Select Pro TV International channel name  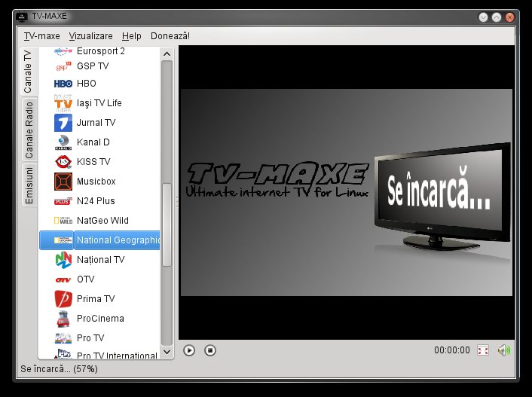coord(117,355)
